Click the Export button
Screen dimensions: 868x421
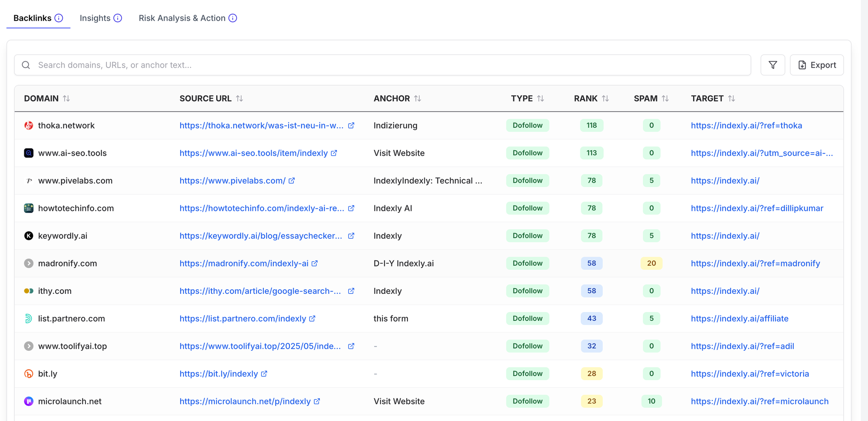[x=816, y=65]
